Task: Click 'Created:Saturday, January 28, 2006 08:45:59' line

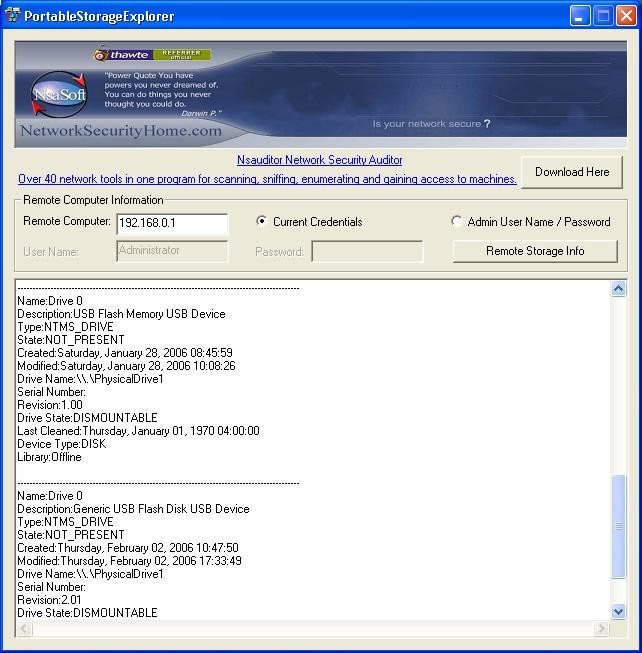Action: 125,353
